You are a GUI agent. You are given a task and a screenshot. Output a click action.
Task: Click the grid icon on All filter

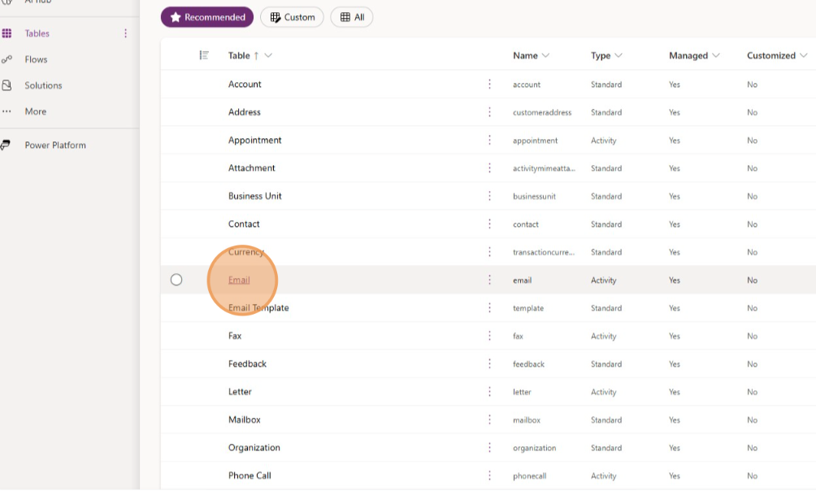tap(345, 17)
